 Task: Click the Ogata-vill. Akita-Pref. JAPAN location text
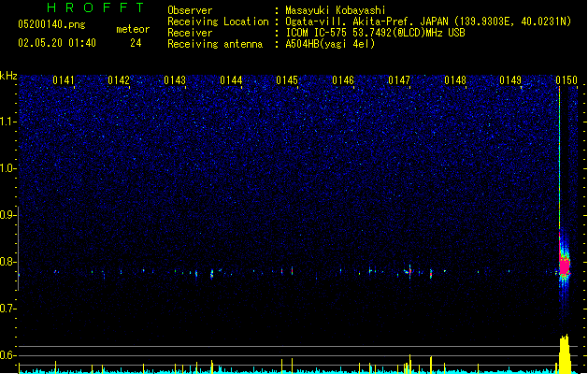pyautogui.click(x=428, y=22)
